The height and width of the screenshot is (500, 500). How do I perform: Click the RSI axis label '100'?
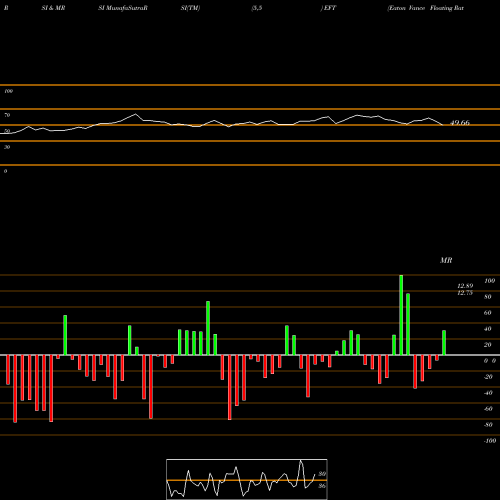pyautogui.click(x=8, y=91)
